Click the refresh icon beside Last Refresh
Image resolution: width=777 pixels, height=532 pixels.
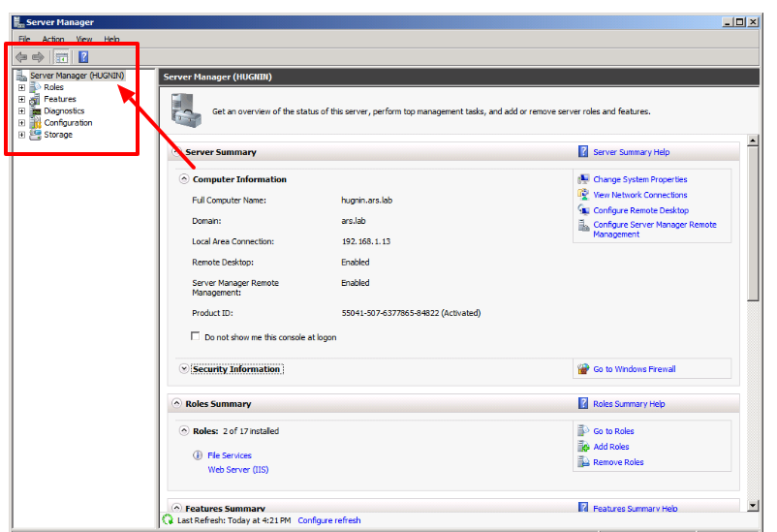click(168, 519)
